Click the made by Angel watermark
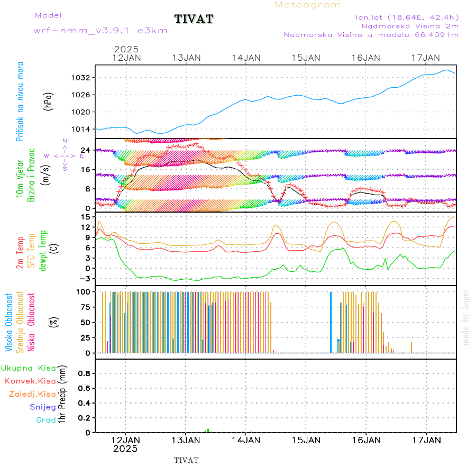Viewport: 476px width, 476px height. pyautogui.click(x=466, y=317)
